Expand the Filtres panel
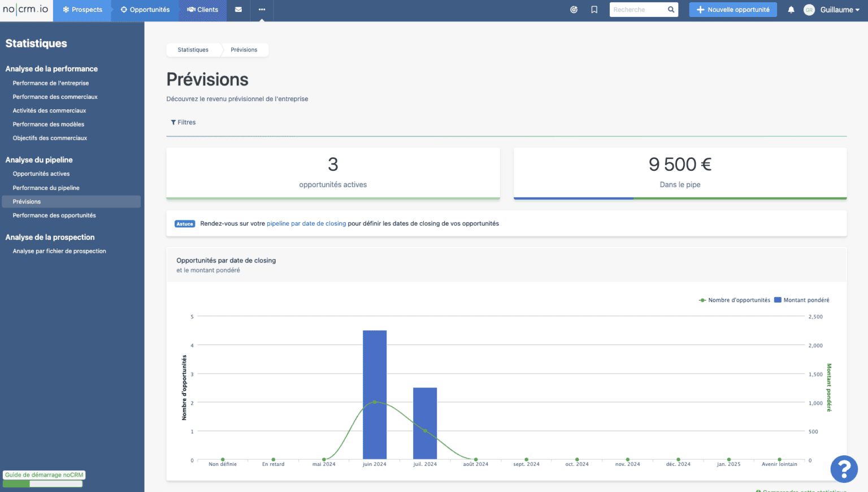Image resolution: width=868 pixels, height=492 pixels. click(x=183, y=122)
